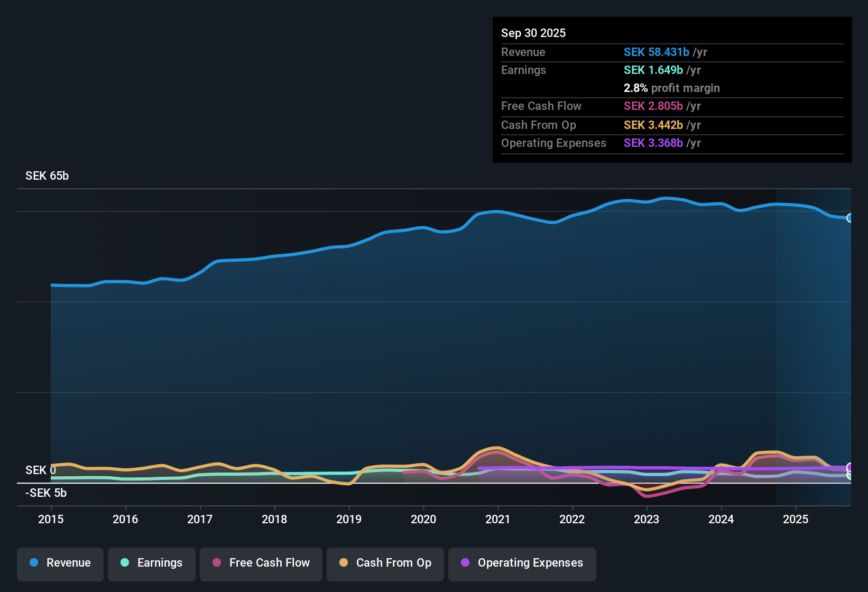Click the SEK 65b gridline label

(x=46, y=175)
